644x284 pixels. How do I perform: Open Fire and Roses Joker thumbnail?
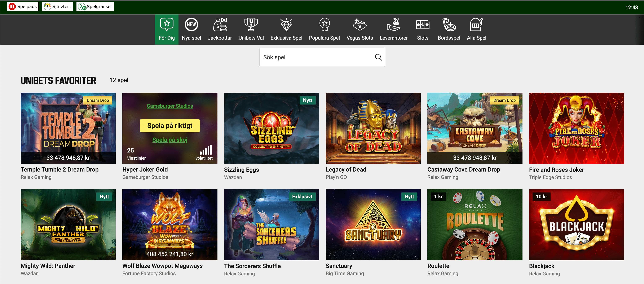577,128
